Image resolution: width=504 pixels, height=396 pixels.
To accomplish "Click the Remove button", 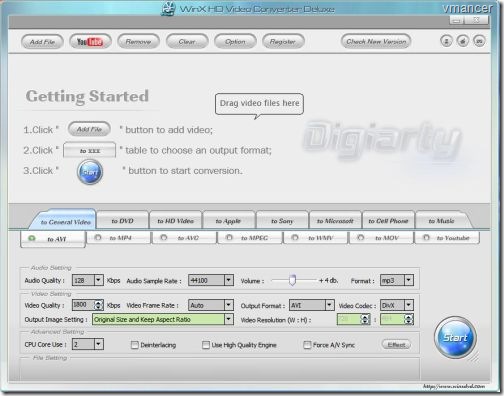I will click(138, 42).
